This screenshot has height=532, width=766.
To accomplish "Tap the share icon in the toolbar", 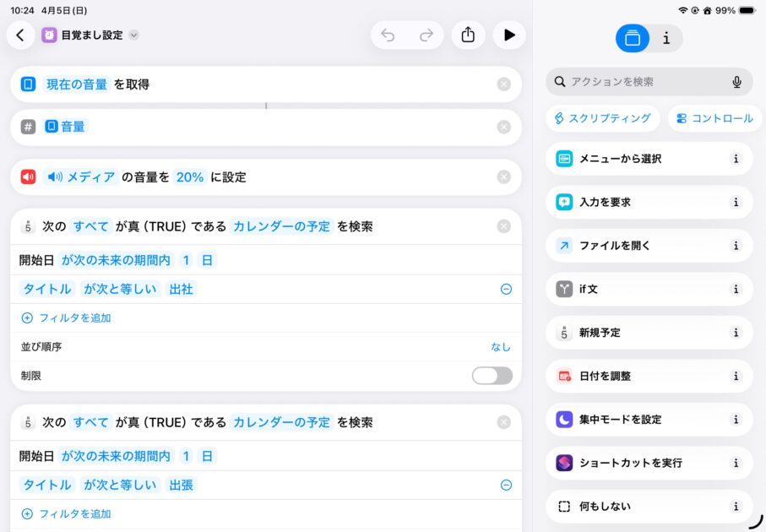I will [468, 35].
